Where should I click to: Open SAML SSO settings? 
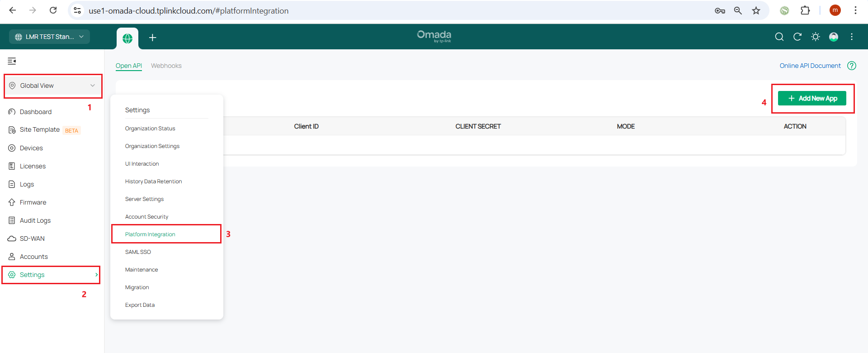[138, 252]
